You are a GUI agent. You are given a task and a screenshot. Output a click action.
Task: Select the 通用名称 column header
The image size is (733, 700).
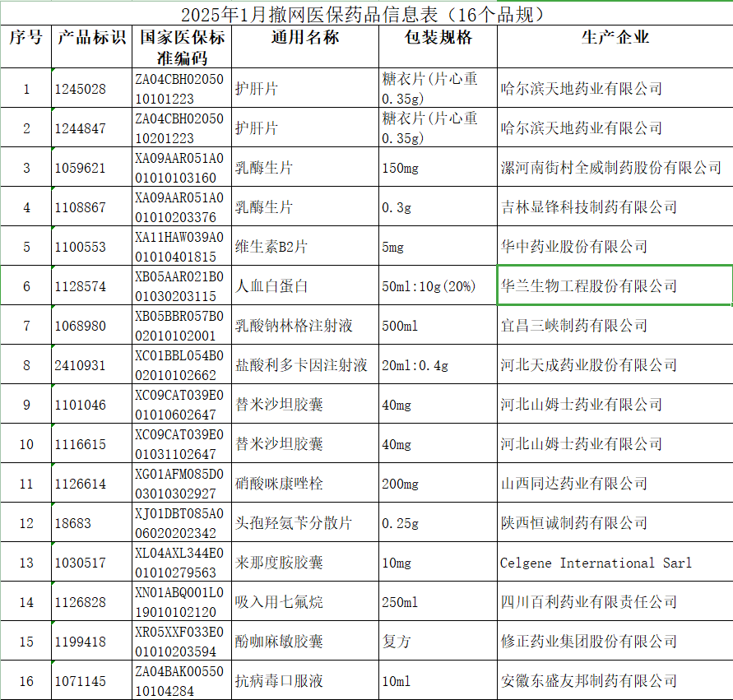[x=305, y=47]
